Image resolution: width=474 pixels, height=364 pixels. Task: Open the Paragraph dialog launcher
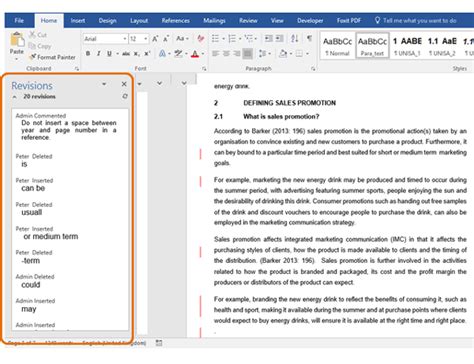[313, 69]
